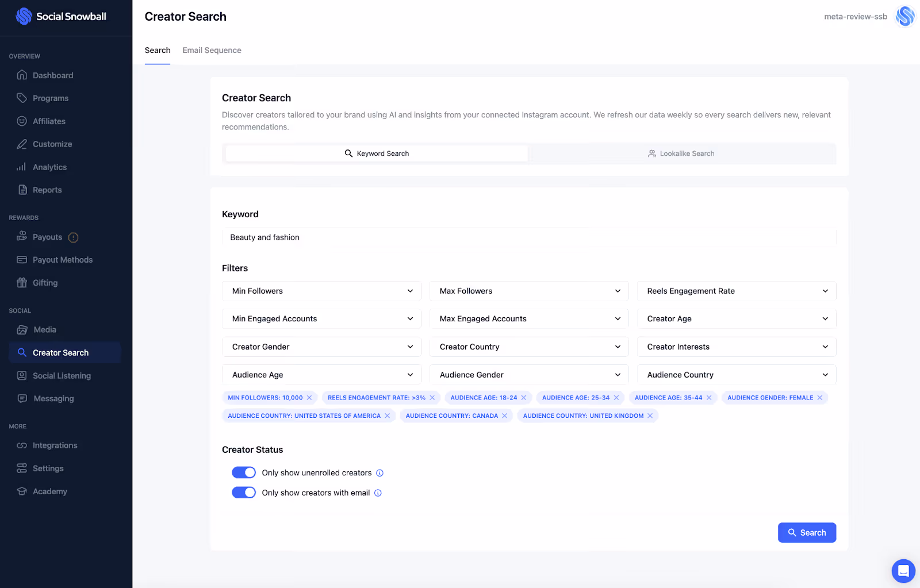Click the Settings sliders icon

click(x=22, y=468)
